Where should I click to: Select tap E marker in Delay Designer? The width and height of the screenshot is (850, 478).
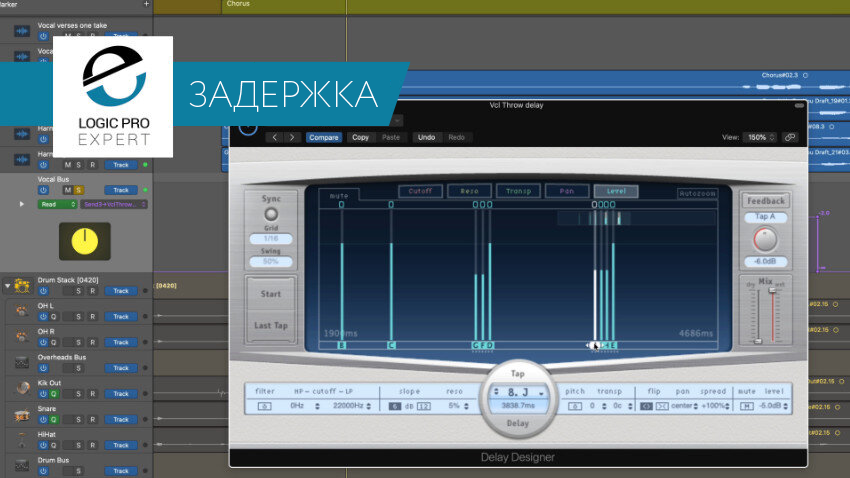pyautogui.click(x=613, y=345)
